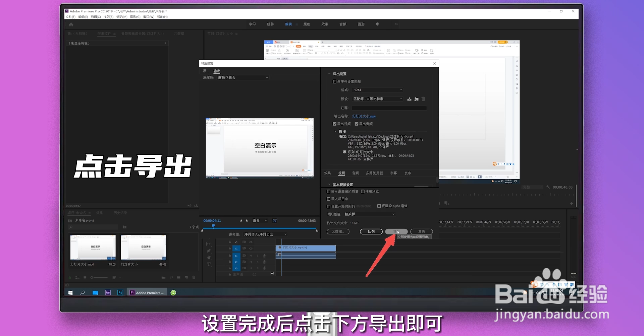The width and height of the screenshot is (644, 336).
Task: Open the 预设 preset dropdown
Action: (x=377, y=99)
